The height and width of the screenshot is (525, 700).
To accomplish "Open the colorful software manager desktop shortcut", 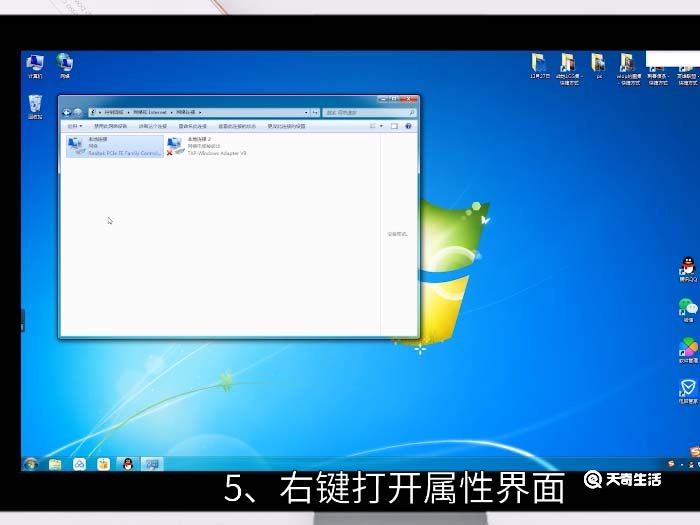I will pos(688,351).
